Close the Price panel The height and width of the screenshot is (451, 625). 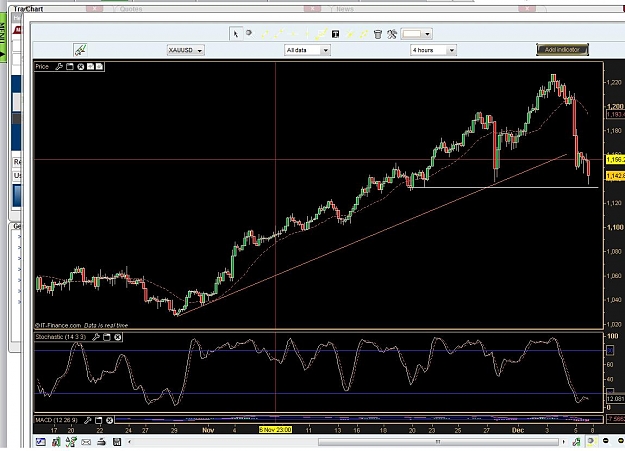(81, 67)
